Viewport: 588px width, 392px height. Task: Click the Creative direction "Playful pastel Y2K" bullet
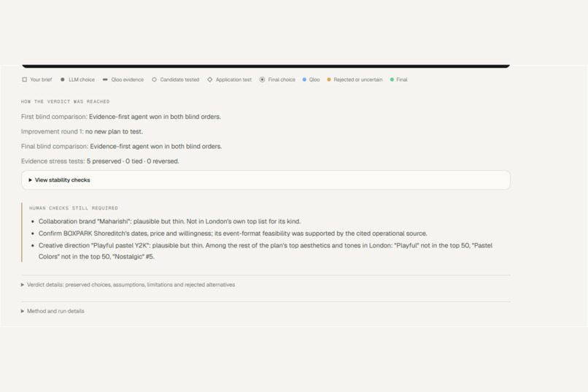[266, 251]
